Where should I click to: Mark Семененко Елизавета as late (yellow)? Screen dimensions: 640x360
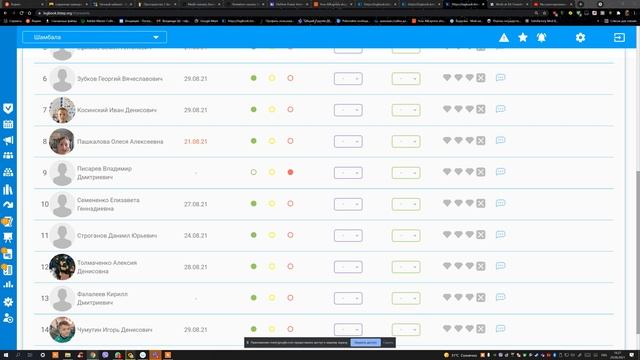(x=272, y=203)
